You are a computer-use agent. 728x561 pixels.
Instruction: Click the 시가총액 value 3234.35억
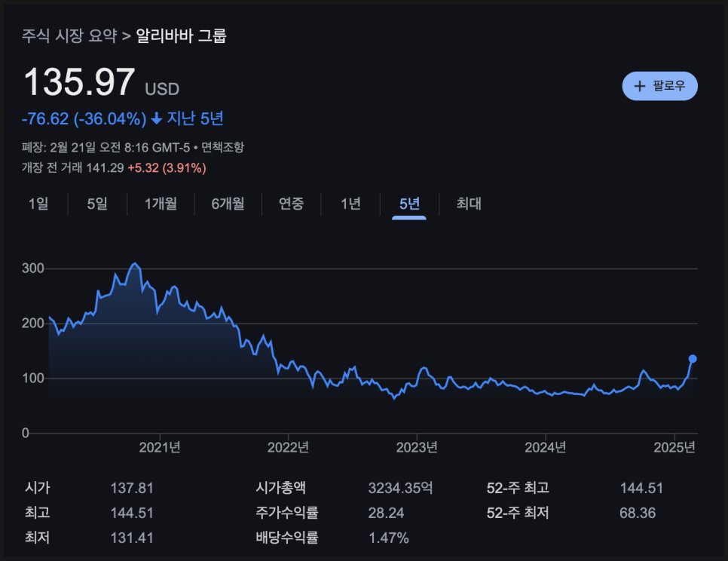click(x=400, y=488)
